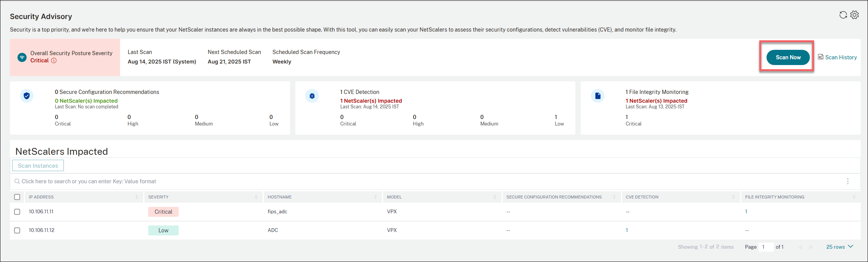Sort by Severity column arrows

(x=256, y=197)
